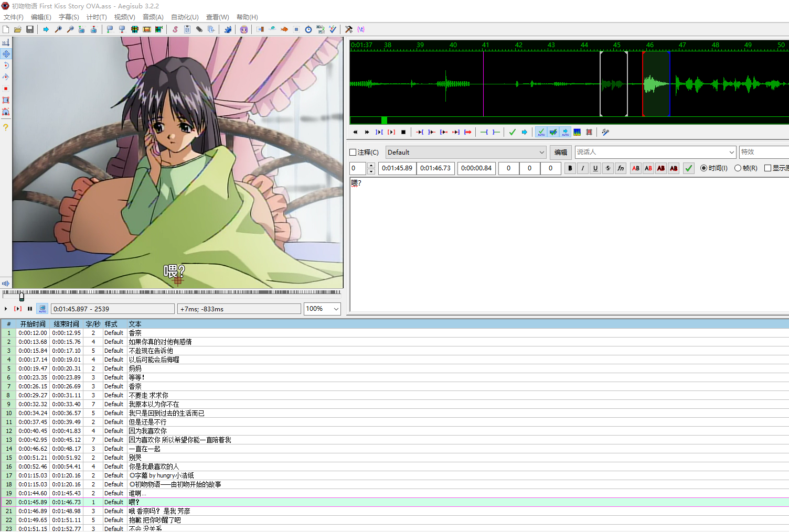Click the end time field 0:01:46.73
This screenshot has width=789, height=532.
[435, 168]
